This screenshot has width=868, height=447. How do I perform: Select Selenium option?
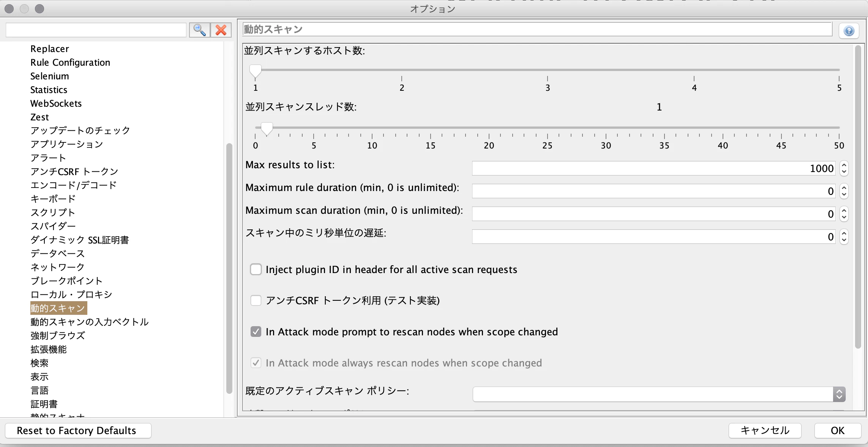50,76
